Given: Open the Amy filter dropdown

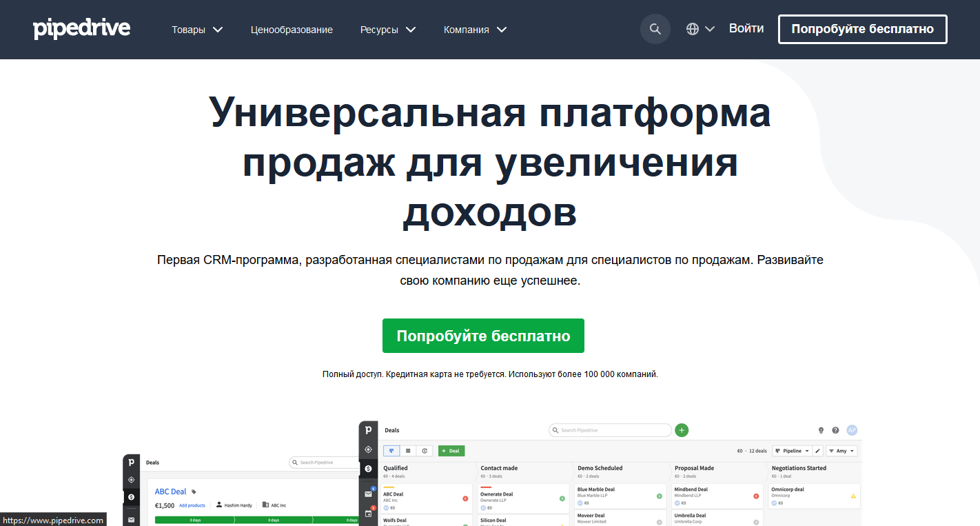Looking at the screenshot, I should pos(841,451).
